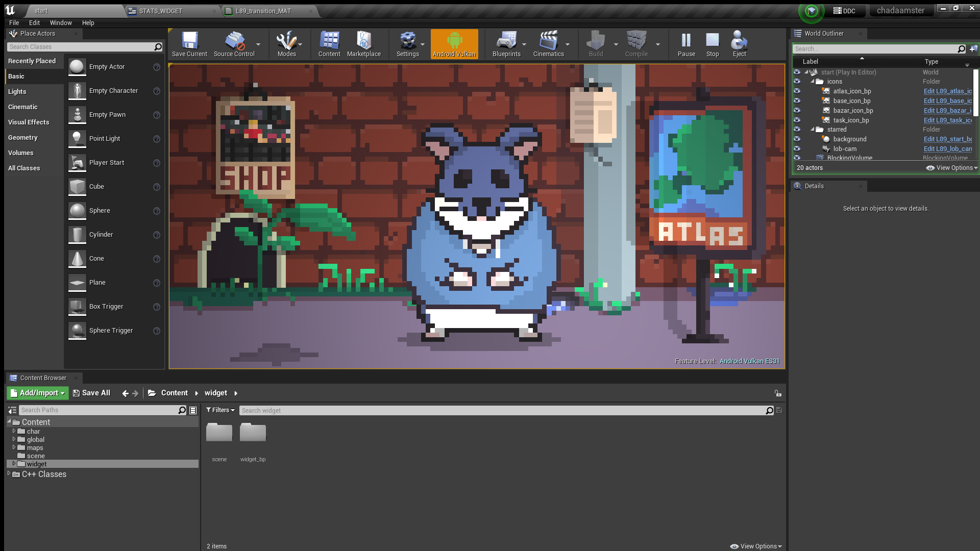Pause the play-in-editor session
Image resolution: width=980 pixels, height=551 pixels.
[x=686, y=44]
